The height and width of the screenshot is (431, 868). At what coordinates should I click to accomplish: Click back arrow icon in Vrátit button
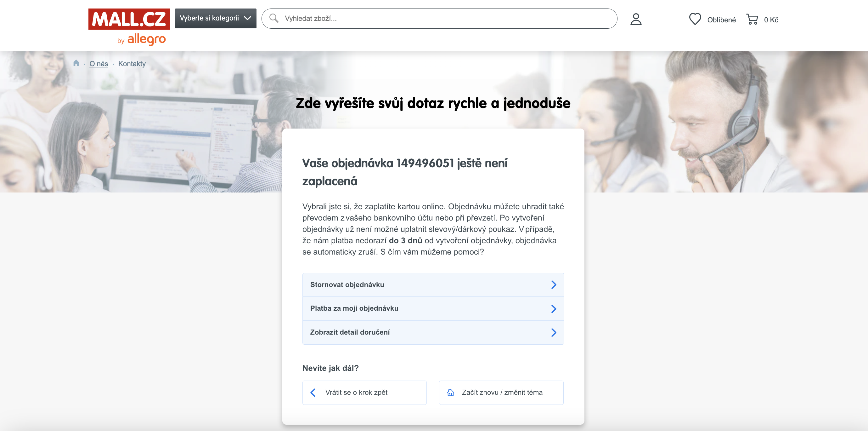point(313,393)
